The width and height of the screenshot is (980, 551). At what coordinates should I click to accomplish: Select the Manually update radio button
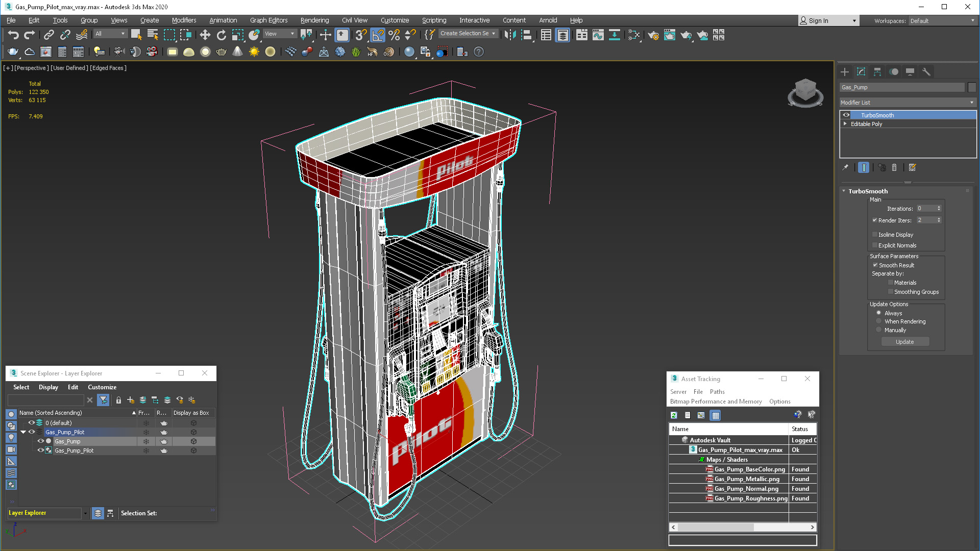[x=878, y=330]
